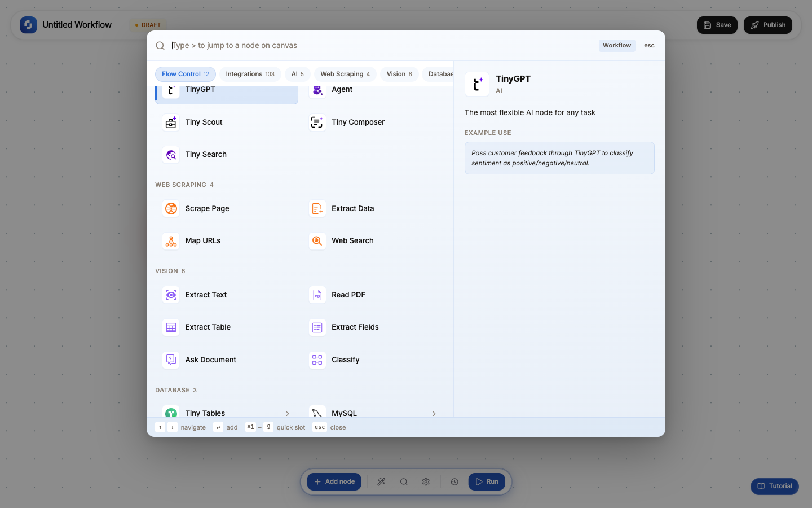The height and width of the screenshot is (508, 812).
Task: Click the WEB SCRAPING section header
Action: tap(184, 185)
